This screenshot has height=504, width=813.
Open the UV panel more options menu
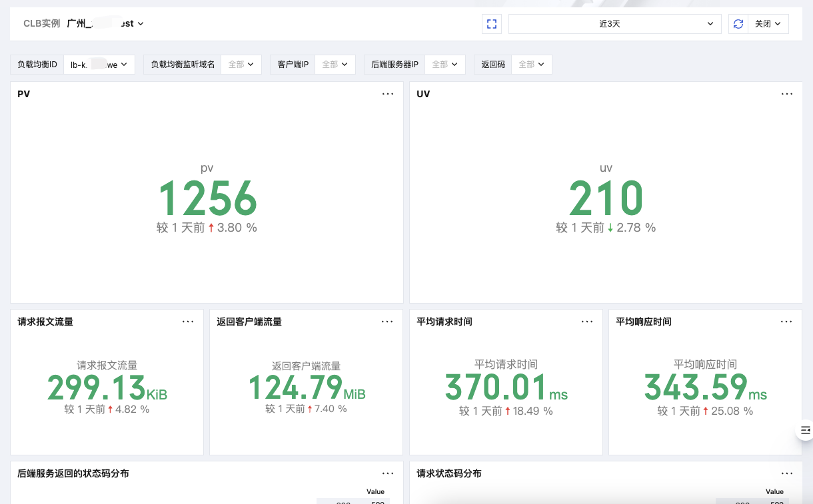pyautogui.click(x=787, y=94)
